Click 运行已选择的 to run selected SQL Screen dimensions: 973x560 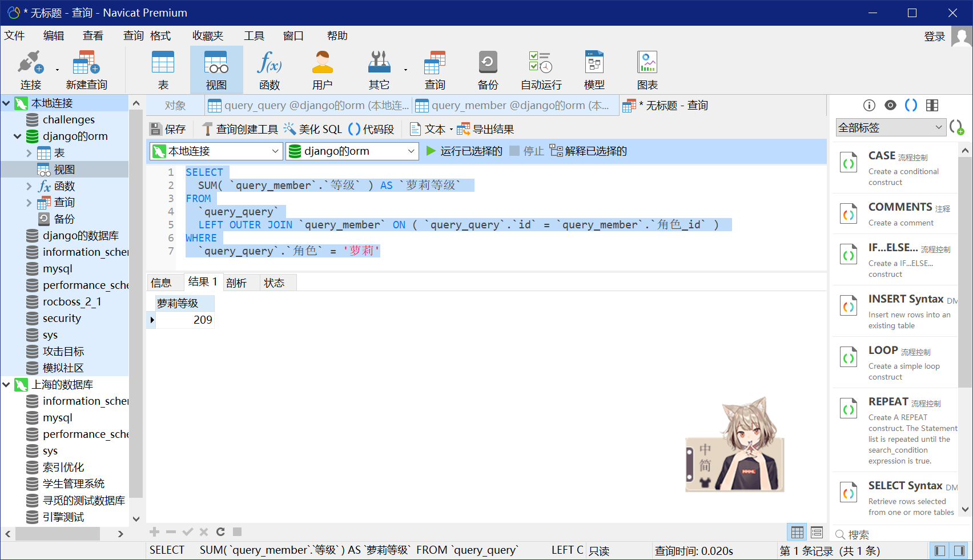464,151
